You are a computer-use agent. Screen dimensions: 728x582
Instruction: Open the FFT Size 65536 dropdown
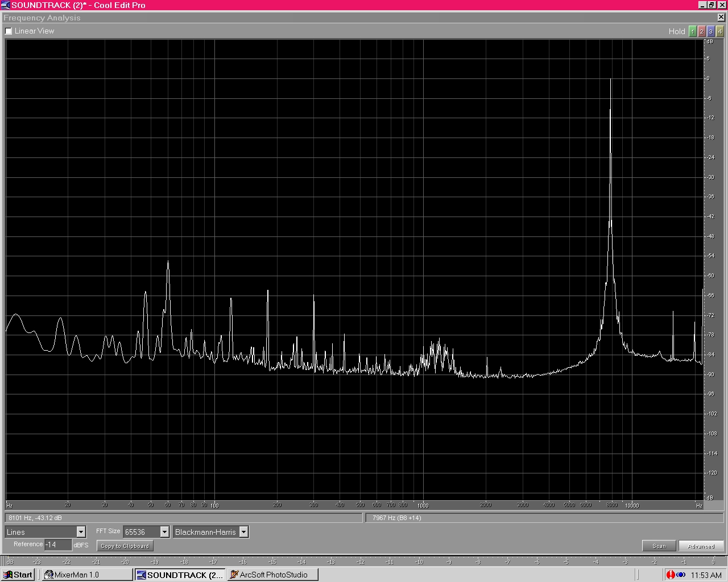pos(164,532)
